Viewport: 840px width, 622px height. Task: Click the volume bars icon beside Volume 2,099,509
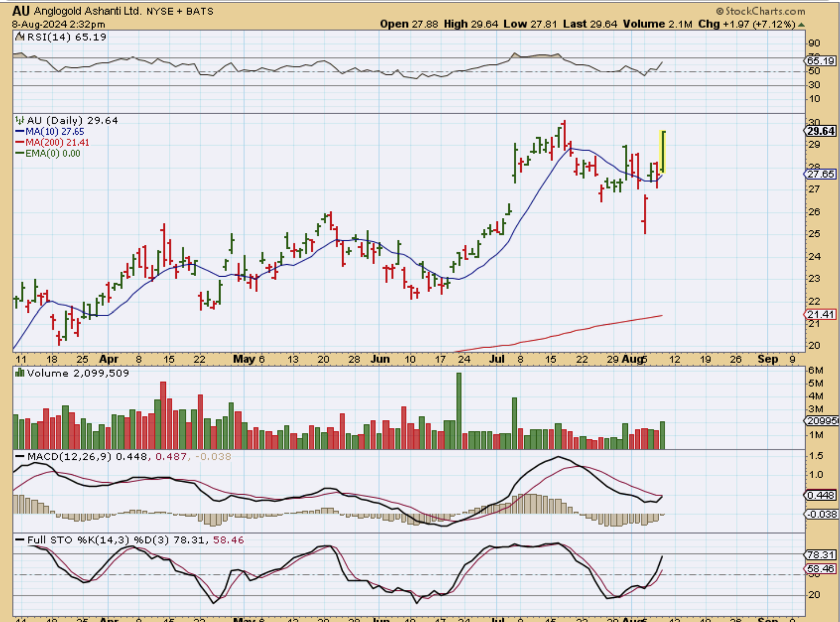point(20,373)
